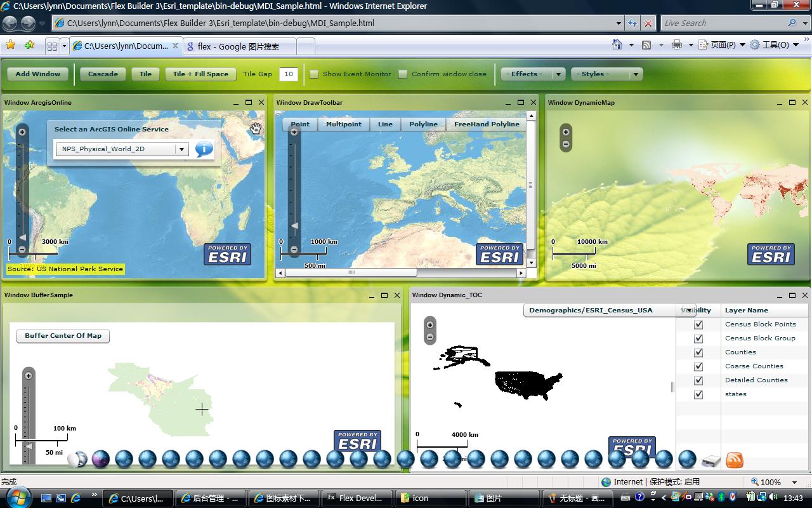Click the Cascade button
Screen dimensions: 812x508
coord(103,74)
